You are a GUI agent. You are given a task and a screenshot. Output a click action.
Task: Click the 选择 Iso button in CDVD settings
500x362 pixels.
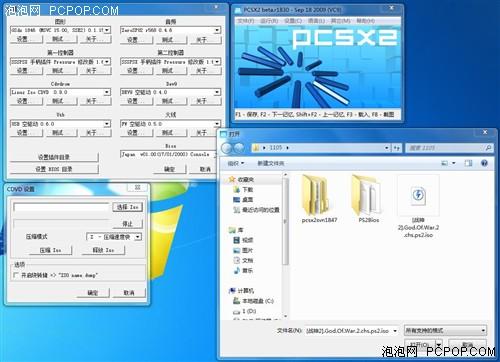(x=128, y=207)
